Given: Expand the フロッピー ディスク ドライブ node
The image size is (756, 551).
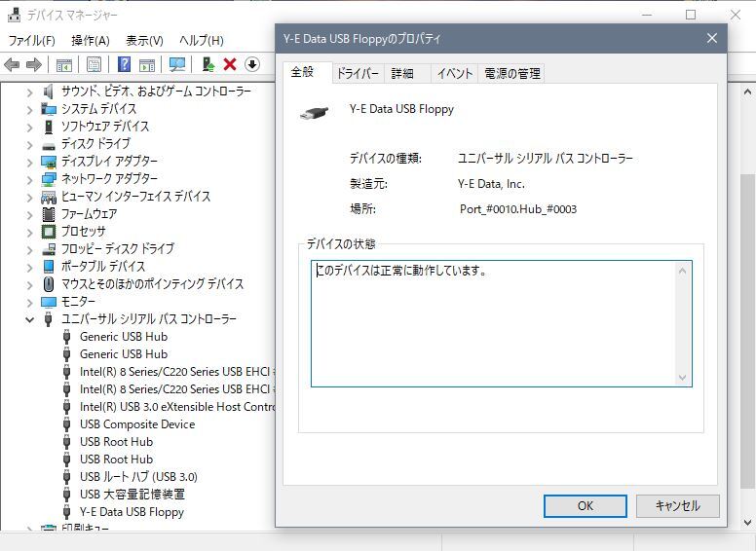Looking at the screenshot, I should 30,250.
